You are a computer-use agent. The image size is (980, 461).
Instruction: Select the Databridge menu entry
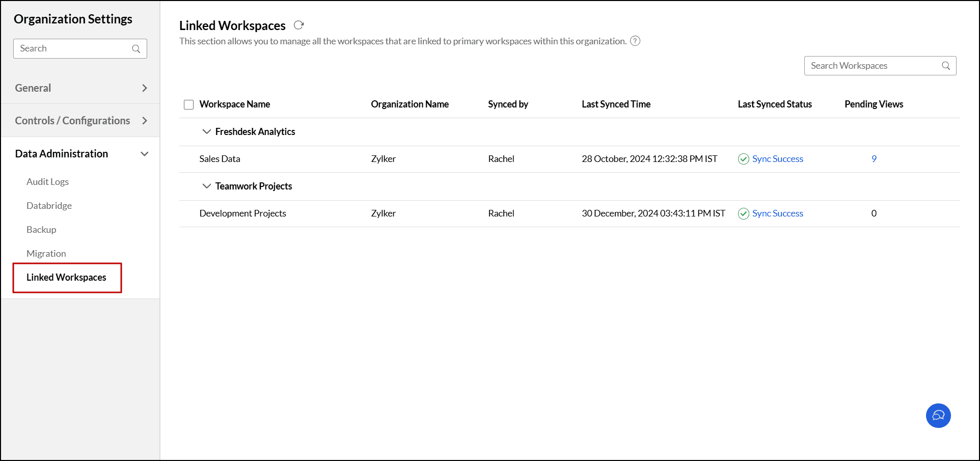pyautogui.click(x=49, y=205)
